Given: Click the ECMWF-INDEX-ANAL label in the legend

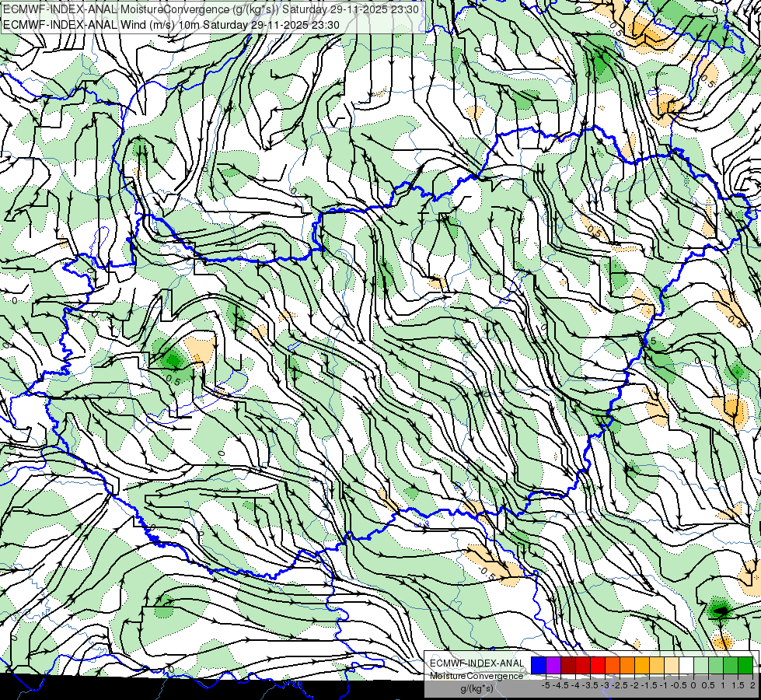Looking at the screenshot, I should click(x=477, y=663).
